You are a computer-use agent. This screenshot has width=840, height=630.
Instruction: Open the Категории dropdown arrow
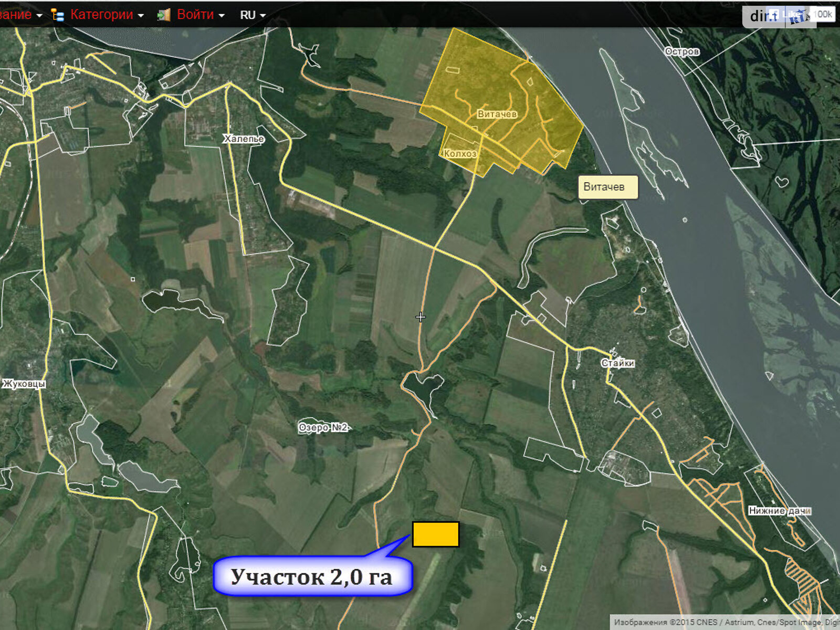(141, 16)
